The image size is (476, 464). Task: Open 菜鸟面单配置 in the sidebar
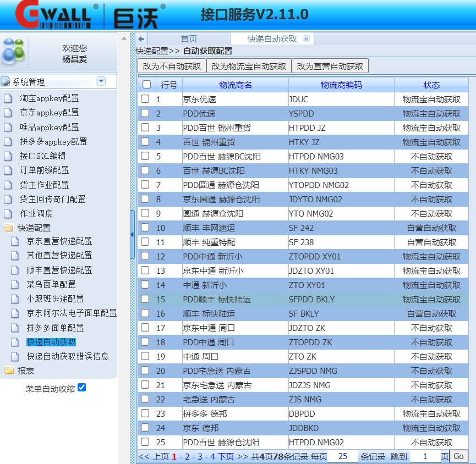pos(51,284)
